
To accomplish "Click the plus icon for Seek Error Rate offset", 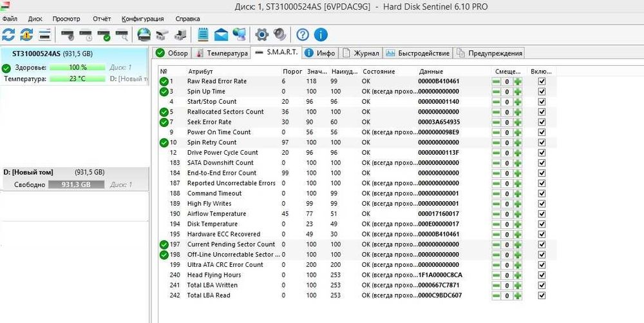I will (x=518, y=122).
